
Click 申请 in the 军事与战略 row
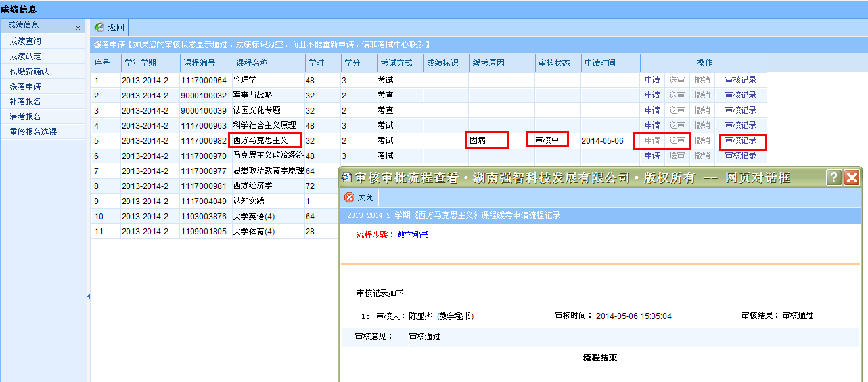652,95
